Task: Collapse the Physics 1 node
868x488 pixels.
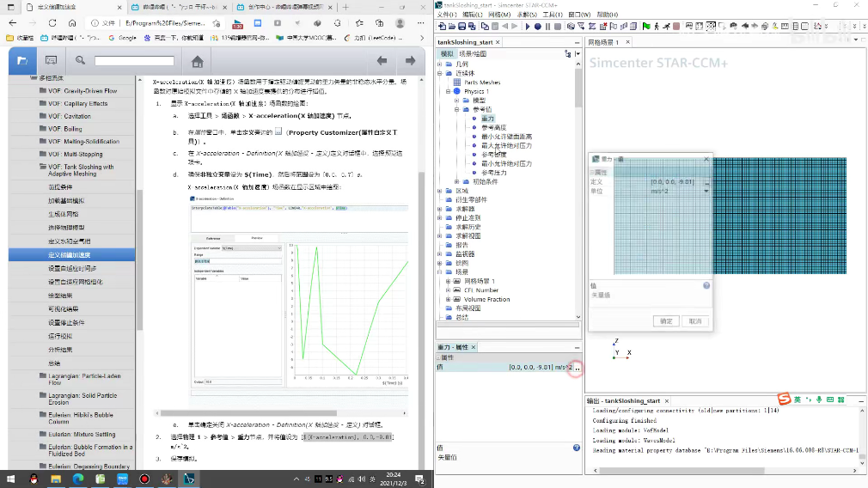Action: point(449,91)
